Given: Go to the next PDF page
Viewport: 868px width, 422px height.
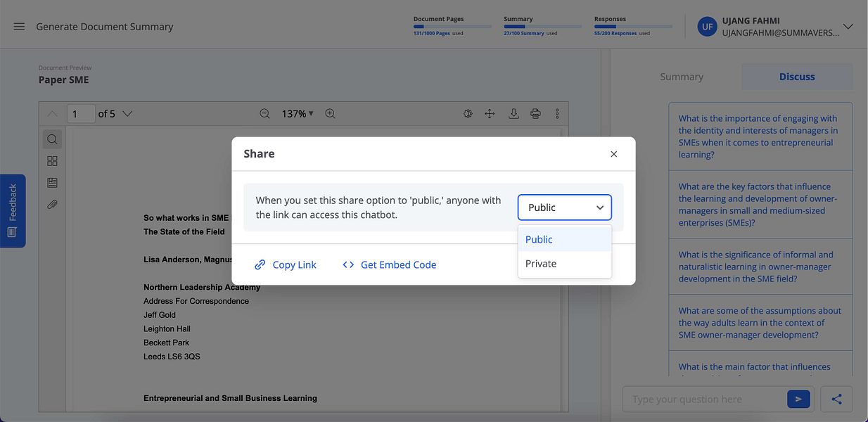Looking at the screenshot, I should click(127, 113).
